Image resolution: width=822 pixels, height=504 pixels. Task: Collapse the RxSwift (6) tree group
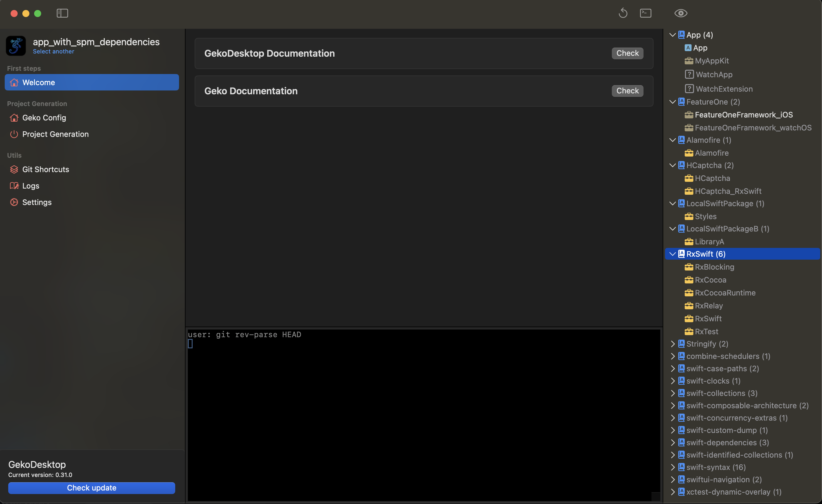673,254
